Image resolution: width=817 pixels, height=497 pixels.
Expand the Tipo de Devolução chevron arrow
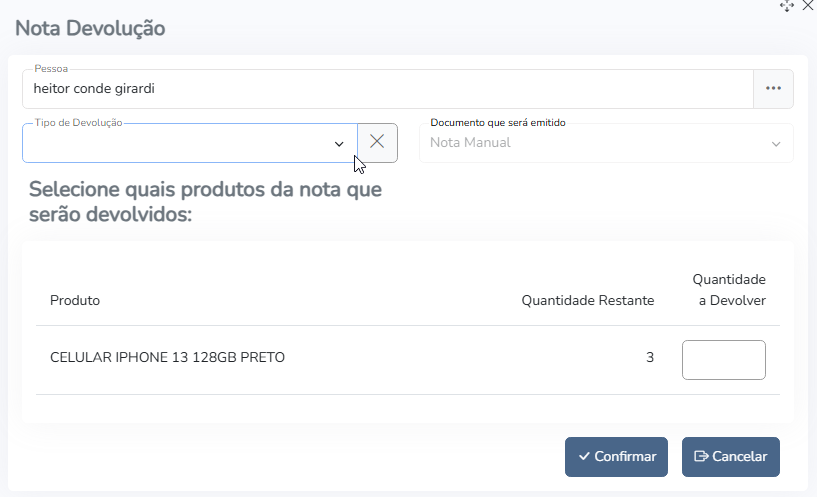click(339, 144)
